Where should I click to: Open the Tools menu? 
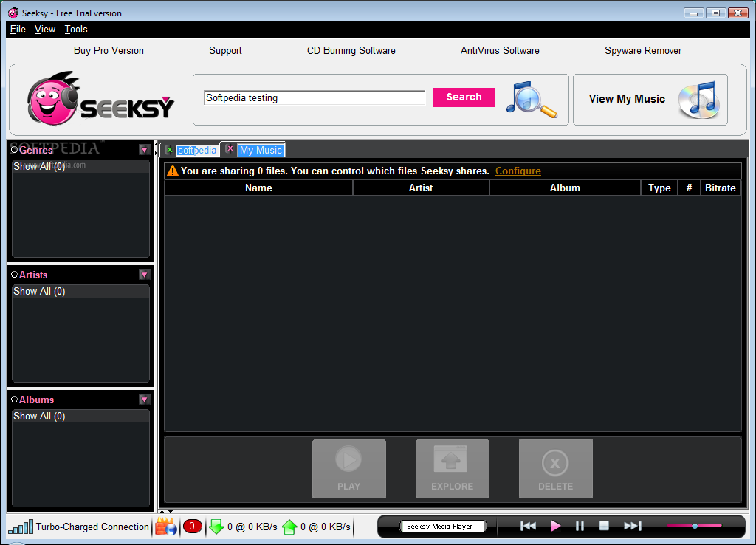pos(76,29)
